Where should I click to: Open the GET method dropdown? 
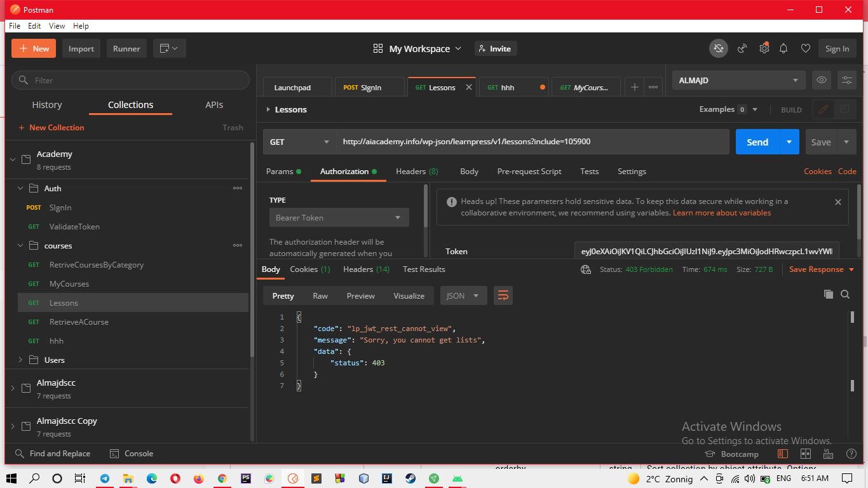point(299,142)
